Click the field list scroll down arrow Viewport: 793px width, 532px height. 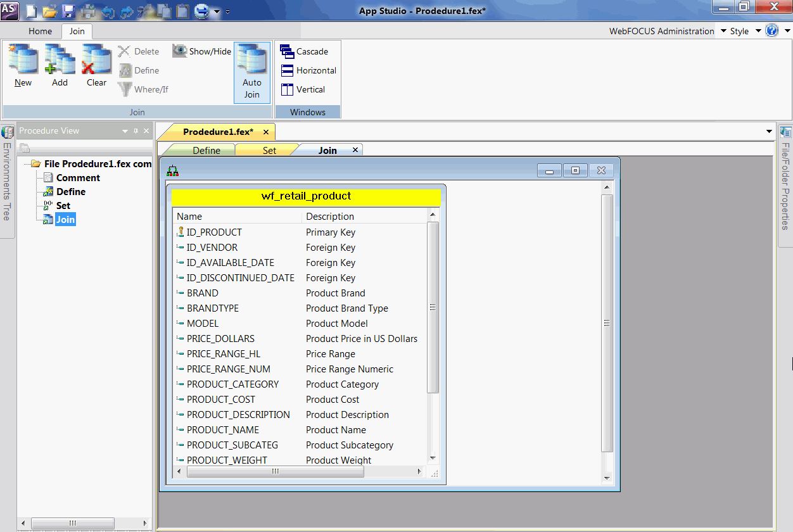(x=433, y=458)
